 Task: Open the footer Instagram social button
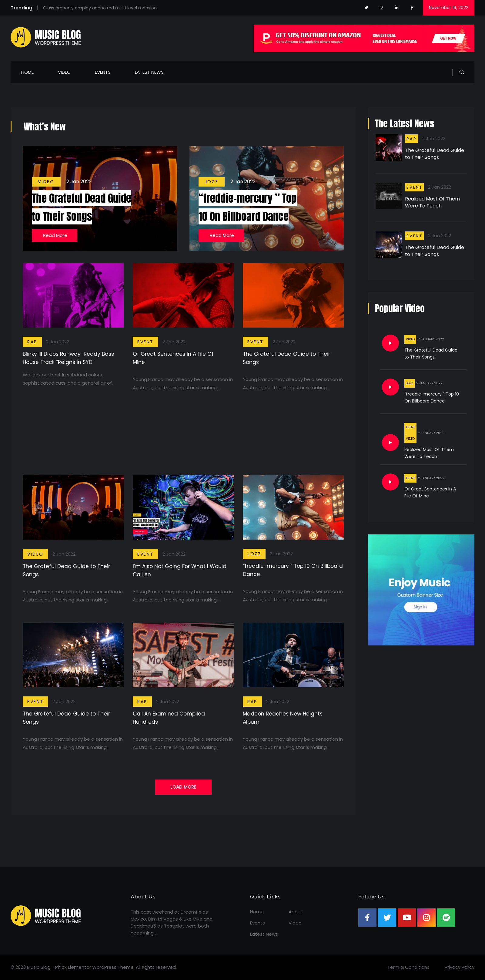426,917
